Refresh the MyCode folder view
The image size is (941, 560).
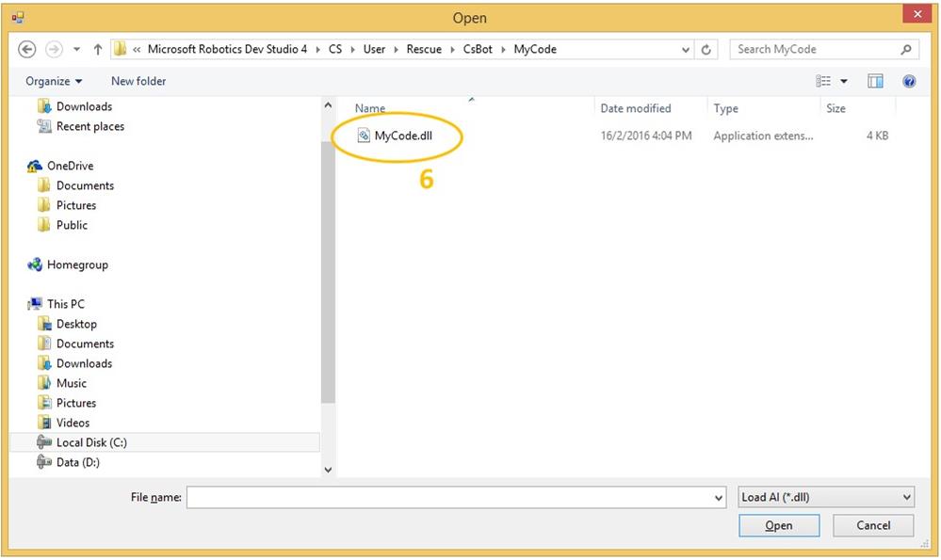coord(707,49)
